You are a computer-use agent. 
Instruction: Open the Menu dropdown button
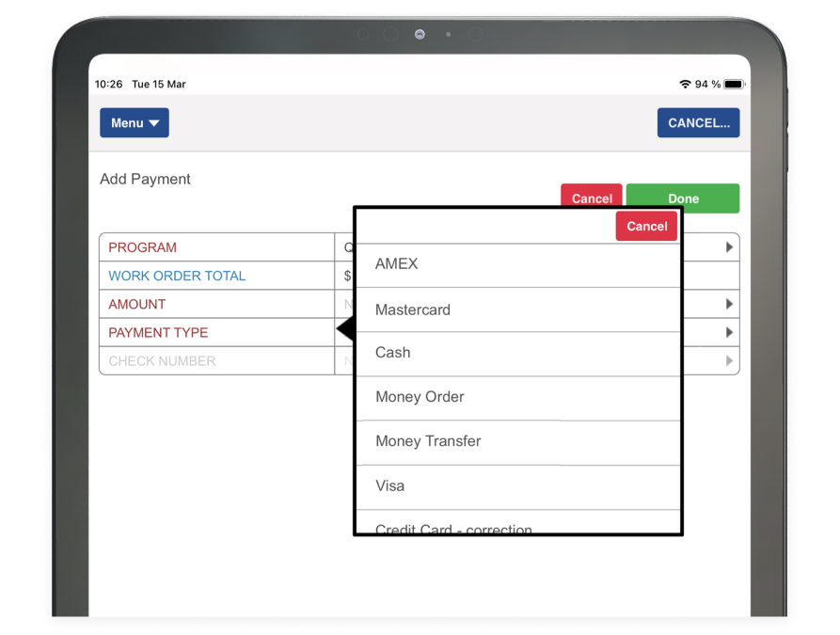(x=134, y=122)
